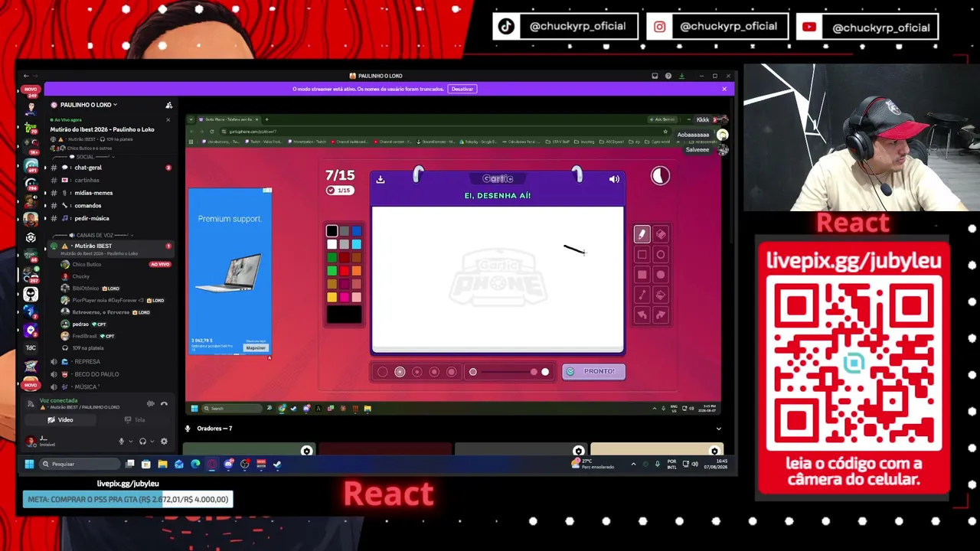The image size is (980, 551).
Task: Select the straight line tool
Action: (642, 295)
